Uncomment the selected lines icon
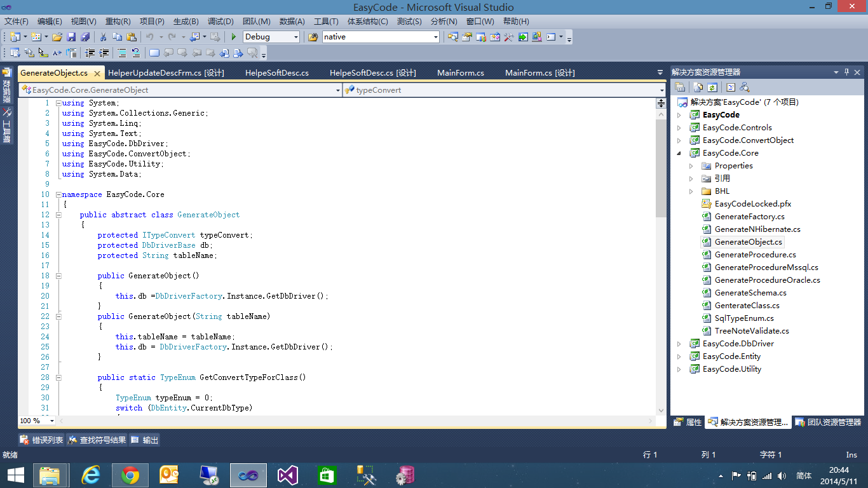The image size is (868, 488). point(136,53)
